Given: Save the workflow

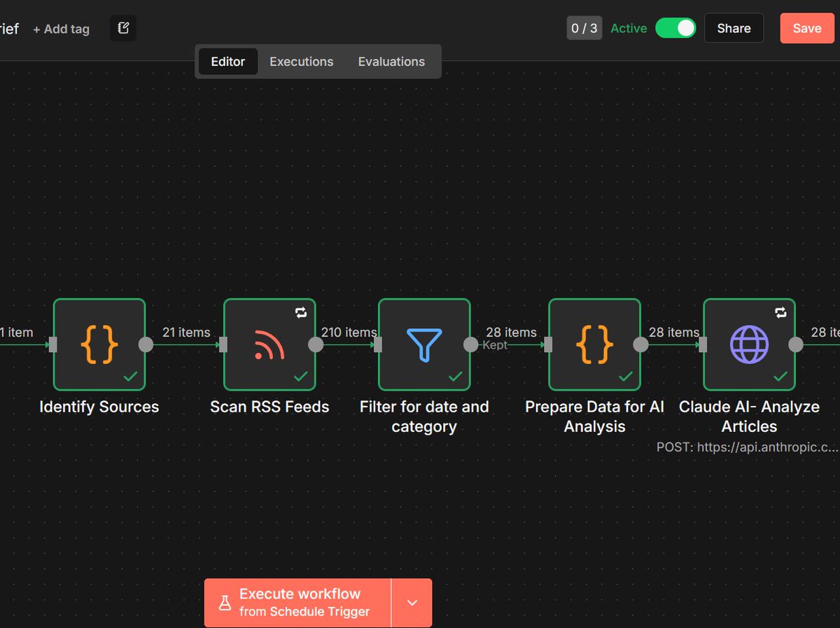Looking at the screenshot, I should 807,28.
